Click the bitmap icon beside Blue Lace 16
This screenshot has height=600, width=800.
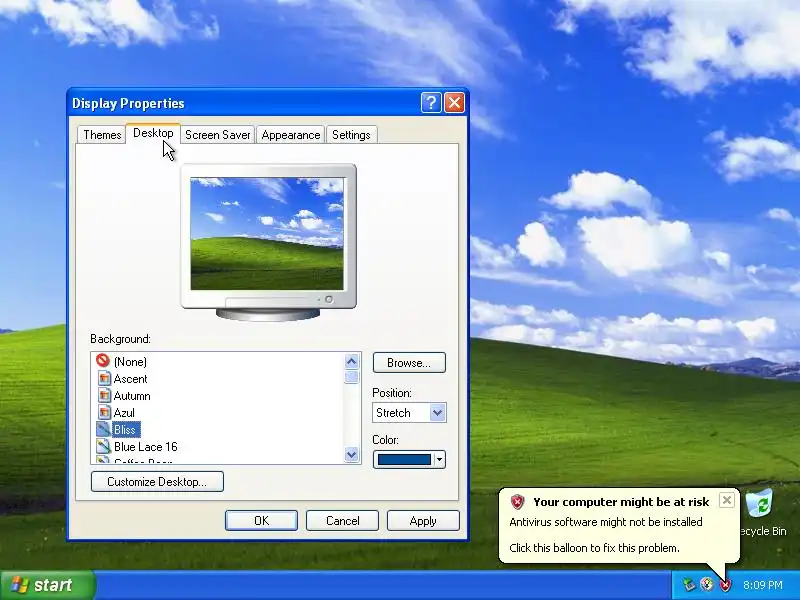(x=104, y=447)
